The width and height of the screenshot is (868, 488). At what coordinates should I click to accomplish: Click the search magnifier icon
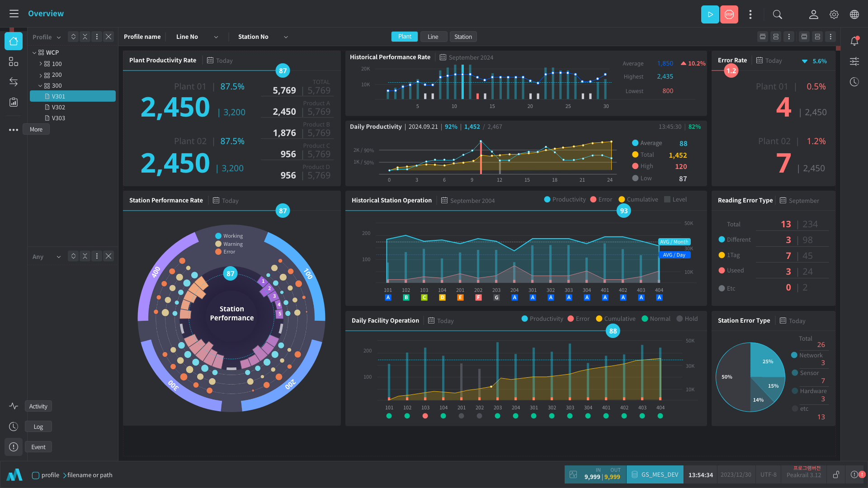(777, 14)
